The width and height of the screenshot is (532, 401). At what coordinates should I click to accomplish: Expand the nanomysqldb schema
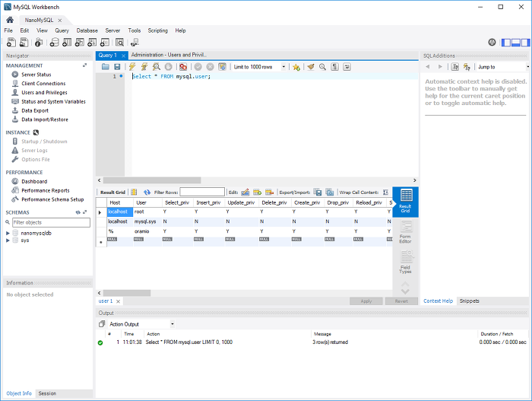coord(8,233)
